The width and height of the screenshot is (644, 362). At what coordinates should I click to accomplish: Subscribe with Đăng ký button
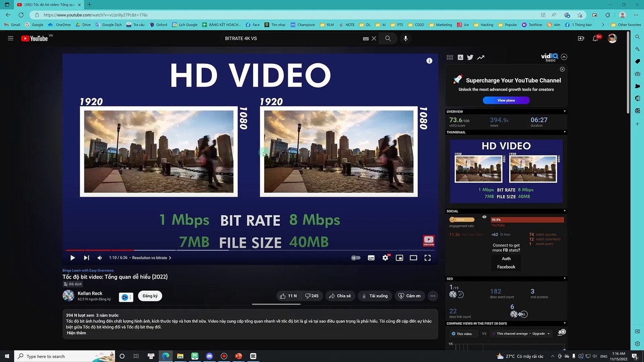tap(150, 296)
